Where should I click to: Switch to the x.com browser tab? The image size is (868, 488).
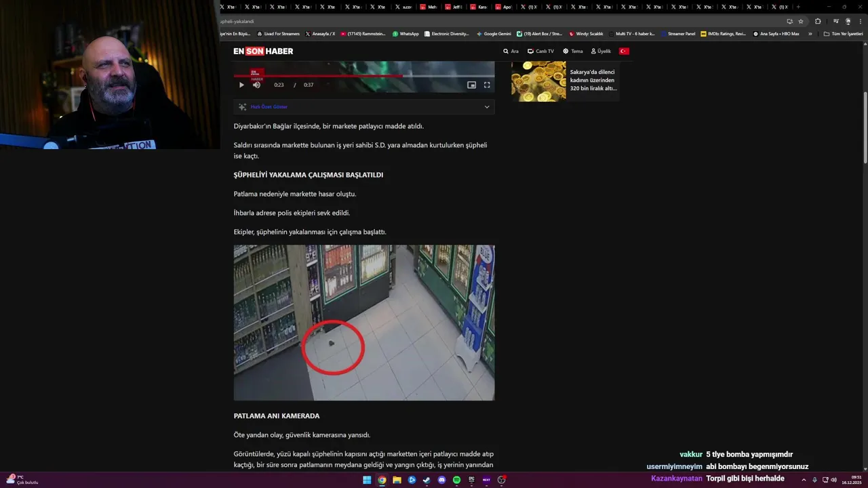403,7
